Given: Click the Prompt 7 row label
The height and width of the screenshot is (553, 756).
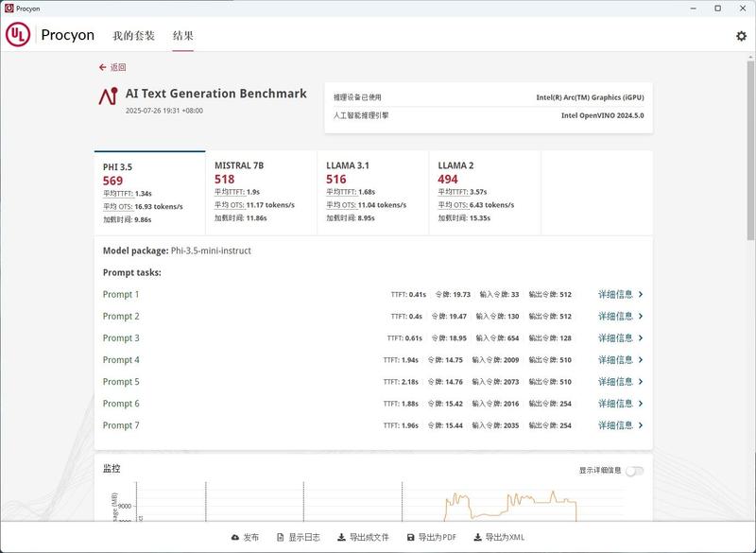Looking at the screenshot, I should click(121, 425).
